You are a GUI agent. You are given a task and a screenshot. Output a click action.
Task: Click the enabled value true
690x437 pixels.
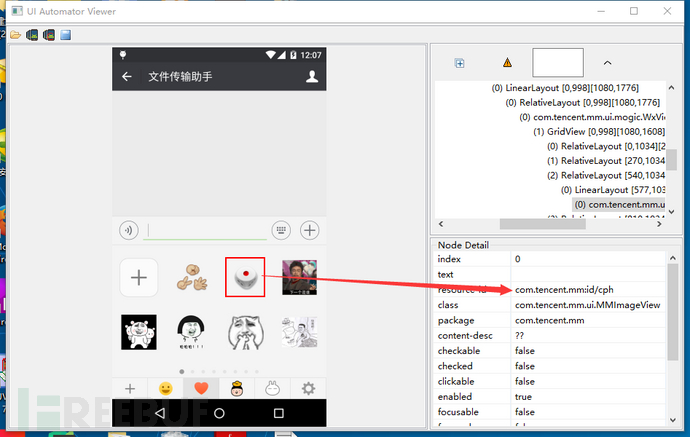[x=523, y=397]
